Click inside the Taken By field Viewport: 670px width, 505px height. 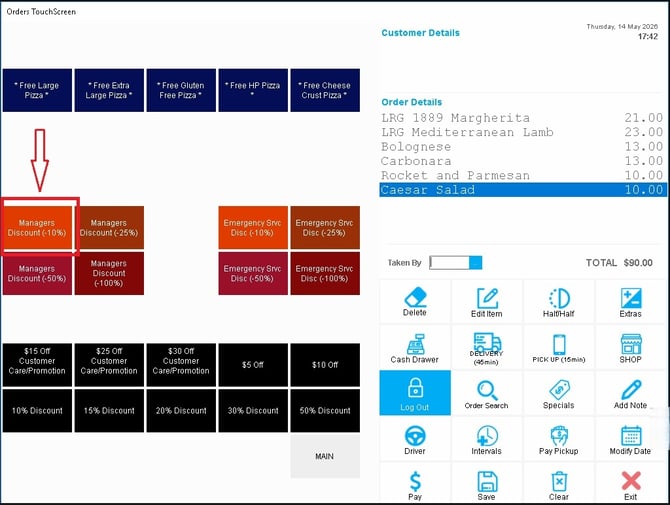pos(450,262)
